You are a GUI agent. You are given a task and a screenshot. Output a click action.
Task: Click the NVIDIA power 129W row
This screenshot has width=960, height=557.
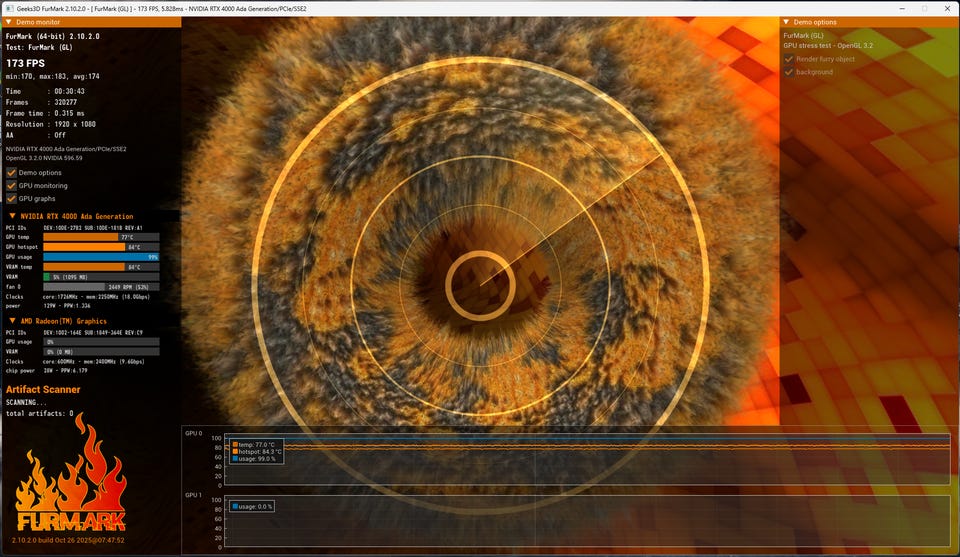pyautogui.click(x=48, y=306)
